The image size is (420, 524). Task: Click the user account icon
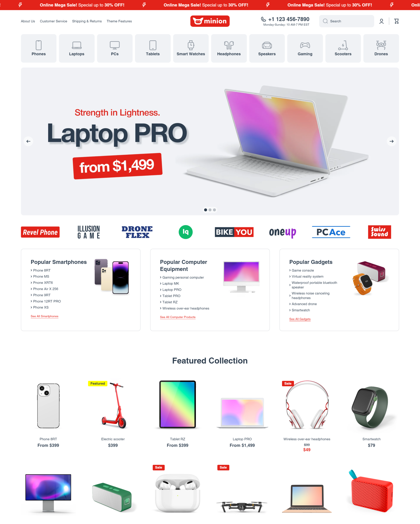[x=381, y=21]
